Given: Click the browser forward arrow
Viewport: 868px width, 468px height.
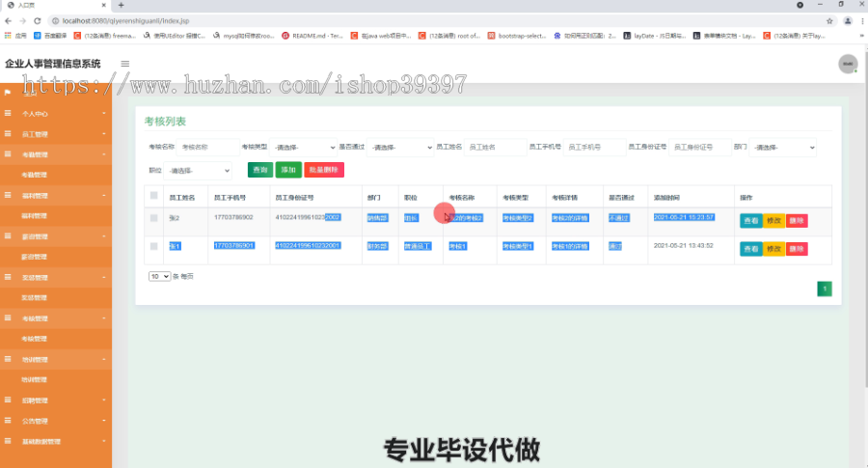Looking at the screenshot, I should tap(23, 21).
